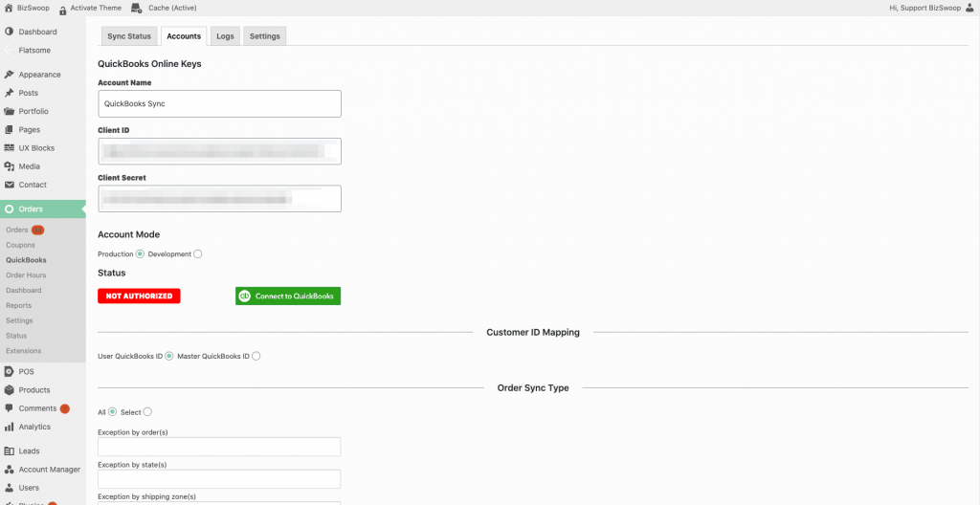980x505 pixels.
Task: Open Flatsome in the sidebar
Action: (34, 50)
